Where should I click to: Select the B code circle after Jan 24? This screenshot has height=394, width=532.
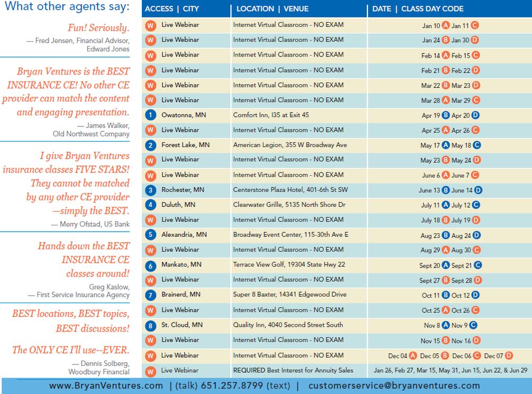pyautogui.click(x=446, y=40)
